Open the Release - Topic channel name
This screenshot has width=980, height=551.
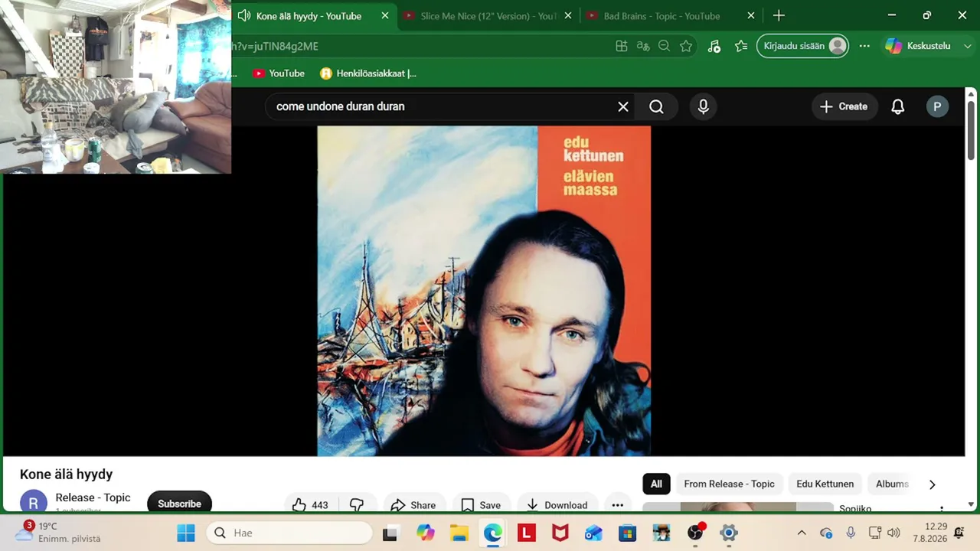coord(93,497)
